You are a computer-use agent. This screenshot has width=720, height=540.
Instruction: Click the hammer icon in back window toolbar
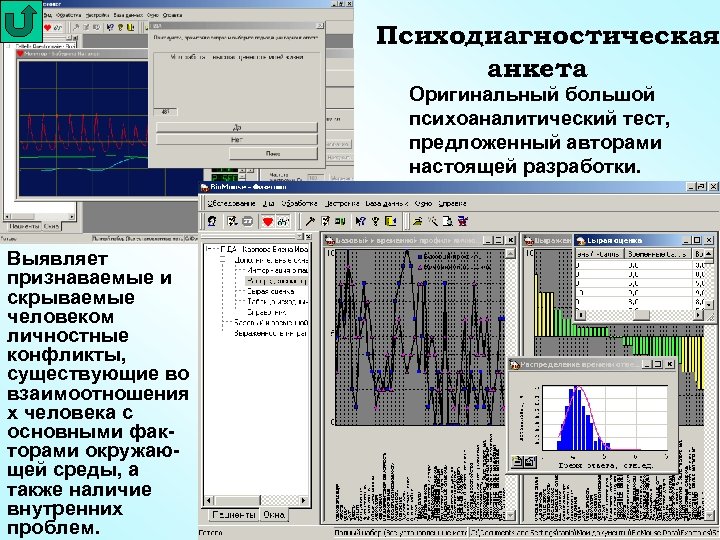pyautogui.click(x=76, y=28)
